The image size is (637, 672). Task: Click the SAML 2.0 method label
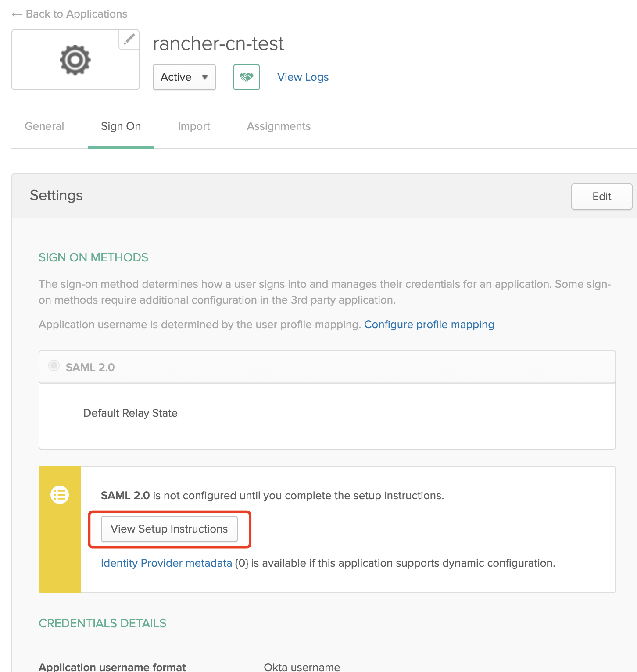tap(90, 368)
